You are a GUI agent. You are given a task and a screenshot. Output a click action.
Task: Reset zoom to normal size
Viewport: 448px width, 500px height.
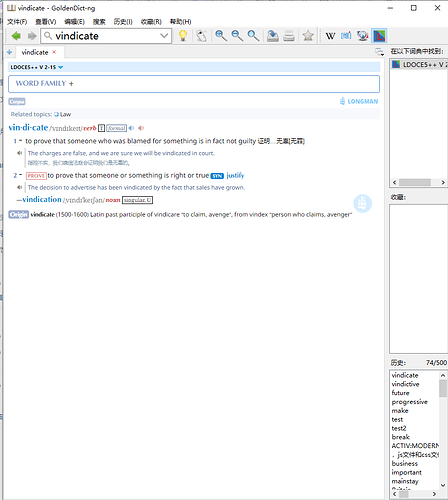253,36
